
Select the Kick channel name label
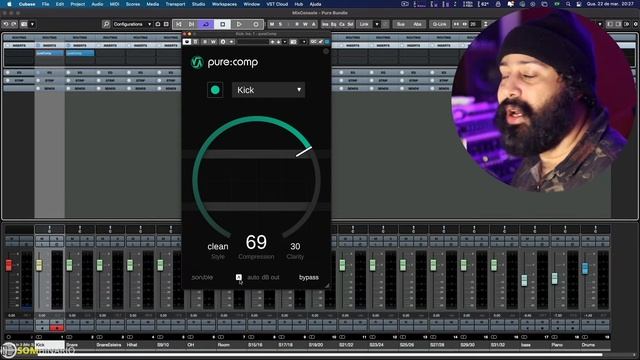pos(49,345)
